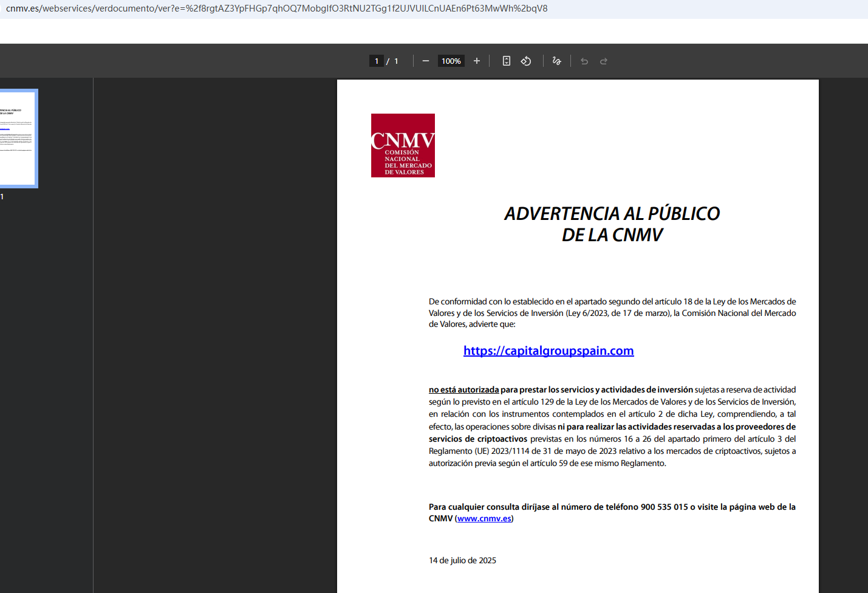Follow the www.cnmv.es link

click(x=484, y=518)
